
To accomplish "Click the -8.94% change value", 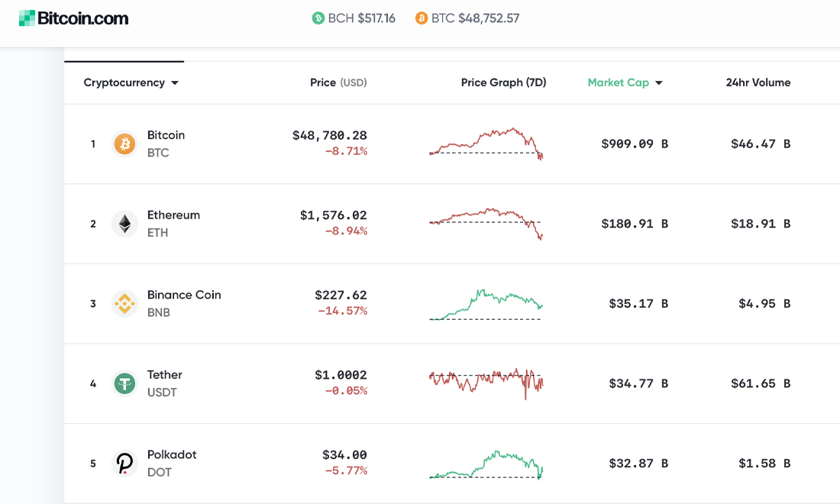I will click(x=346, y=231).
